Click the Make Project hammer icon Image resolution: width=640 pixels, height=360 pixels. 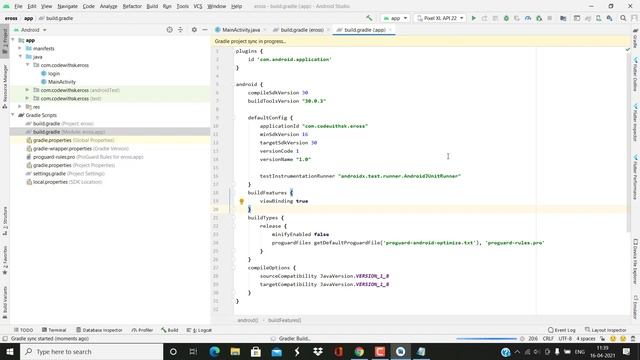point(369,18)
